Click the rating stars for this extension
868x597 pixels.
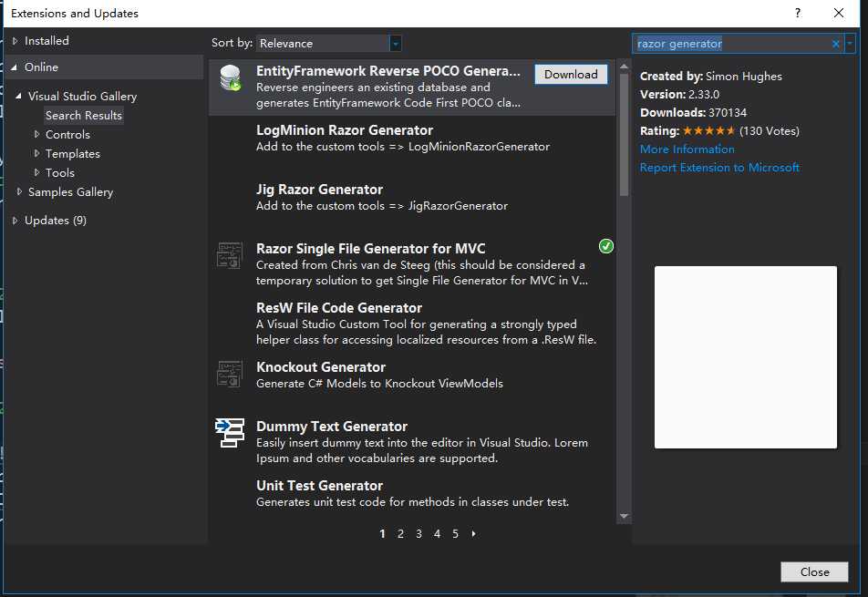(x=708, y=131)
